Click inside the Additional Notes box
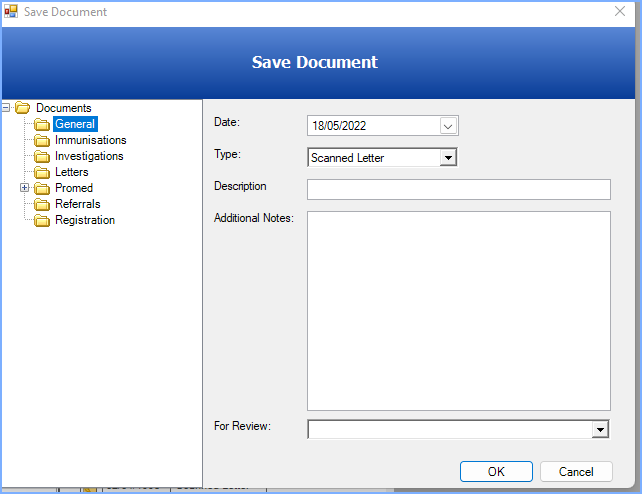The height and width of the screenshot is (494, 642). point(458,310)
